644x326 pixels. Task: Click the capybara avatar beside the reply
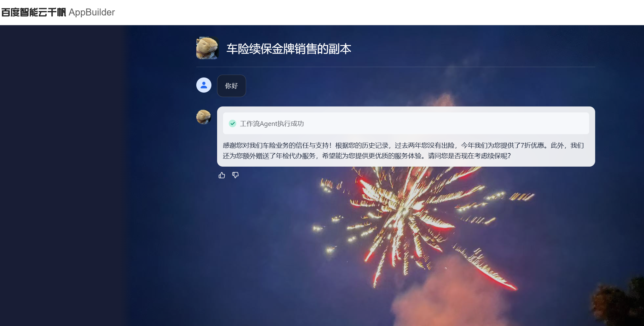pos(204,117)
